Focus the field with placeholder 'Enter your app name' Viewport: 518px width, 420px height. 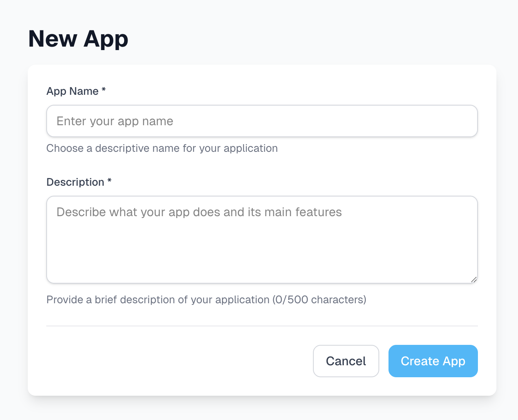pos(262,121)
